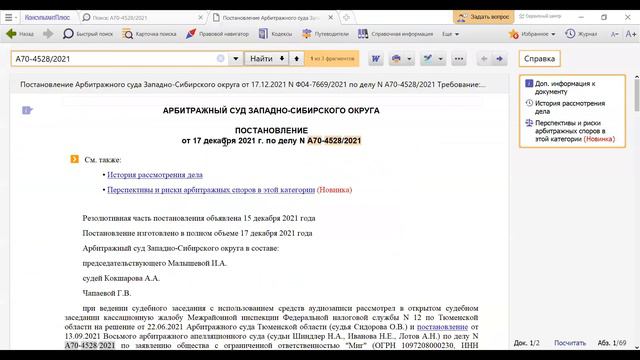Open Путеводители guides
The height and width of the screenshot is (360, 640).
click(325, 34)
